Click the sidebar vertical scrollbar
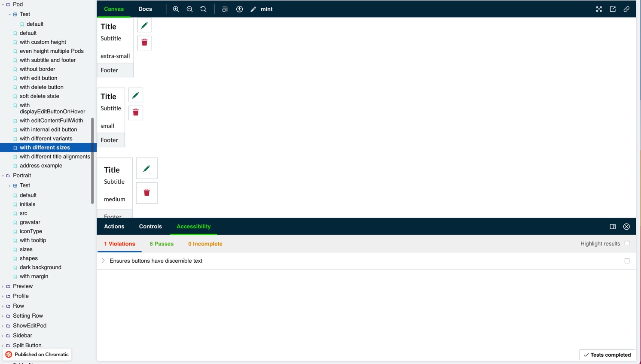 tap(92, 161)
